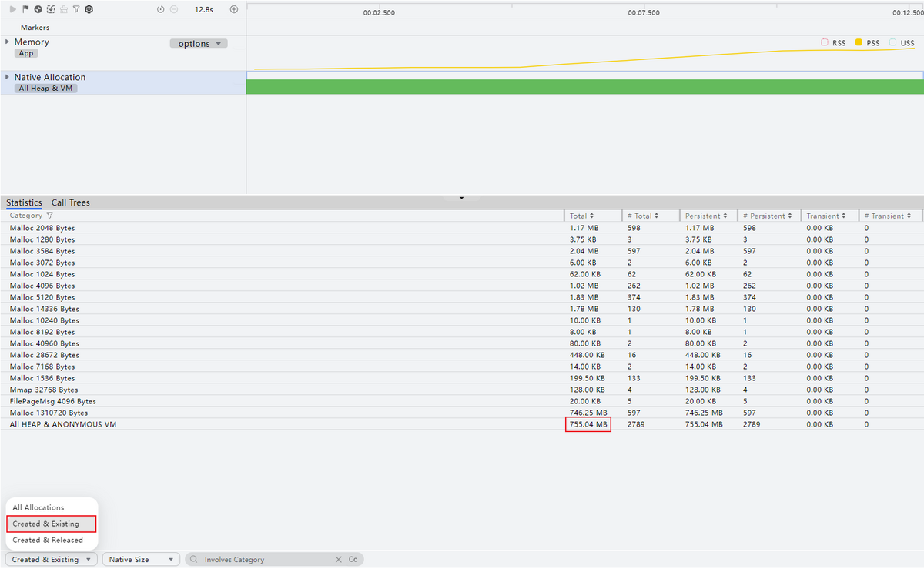Select All Allocations from the popup menu
This screenshot has width=924, height=569.
click(x=38, y=507)
